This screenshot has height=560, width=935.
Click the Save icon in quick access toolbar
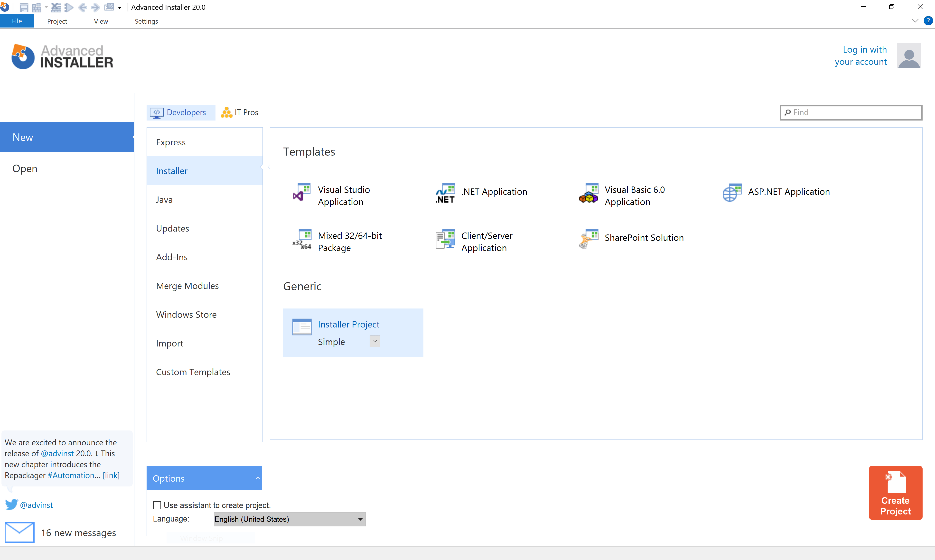24,7
